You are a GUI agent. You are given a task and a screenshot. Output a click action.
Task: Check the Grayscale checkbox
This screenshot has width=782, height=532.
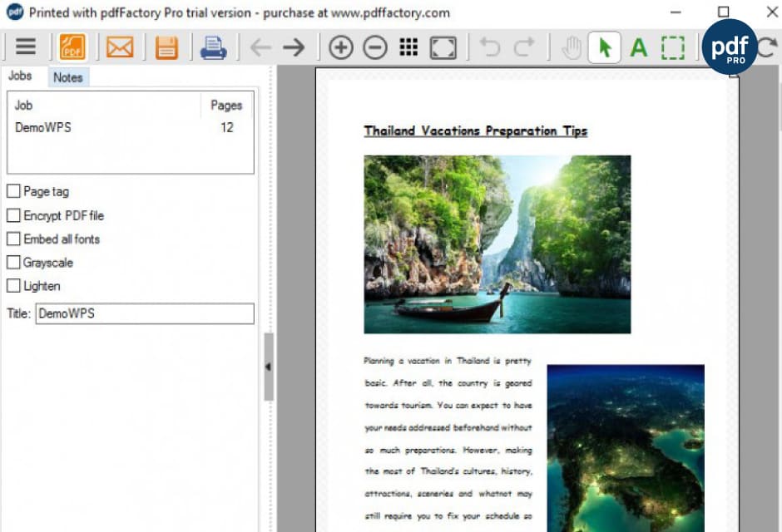(13, 262)
